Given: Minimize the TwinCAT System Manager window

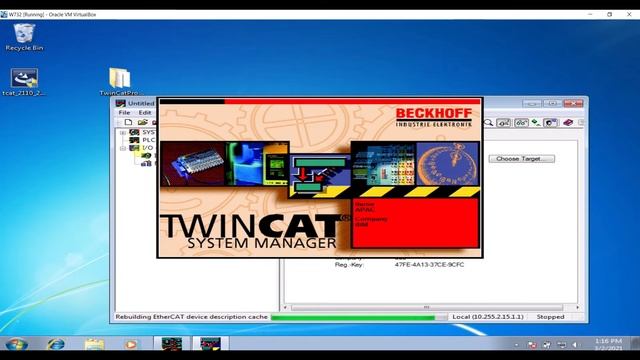Looking at the screenshot, I should point(532,103).
